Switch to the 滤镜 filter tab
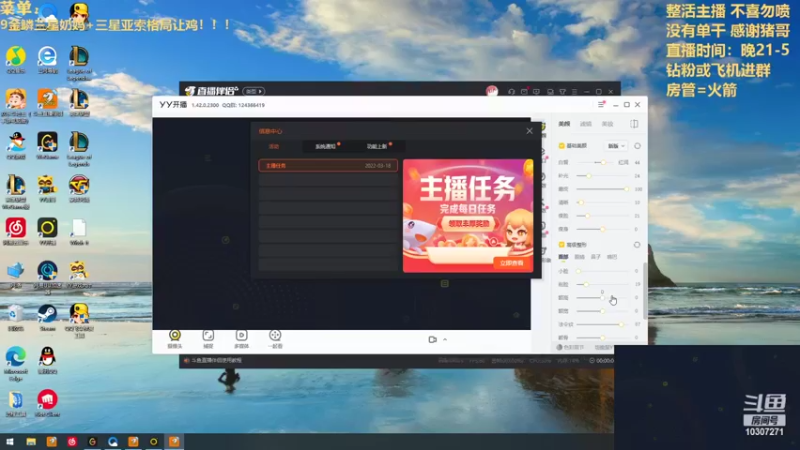This screenshot has width=800, height=450. (x=586, y=124)
